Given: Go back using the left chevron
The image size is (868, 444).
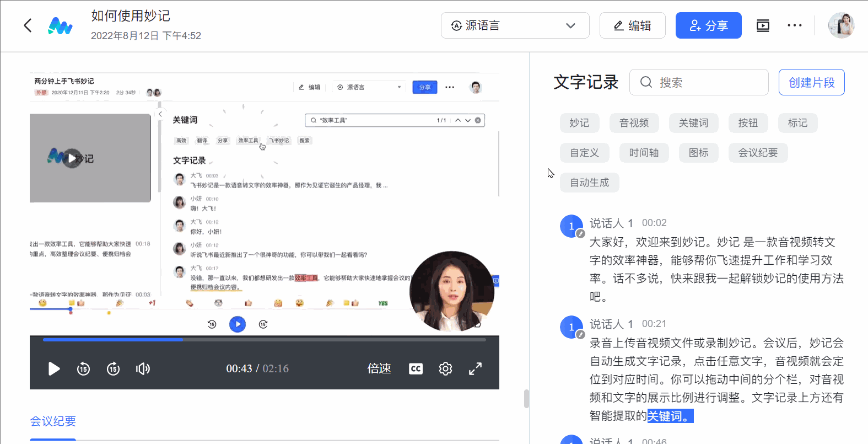Looking at the screenshot, I should 28,25.
